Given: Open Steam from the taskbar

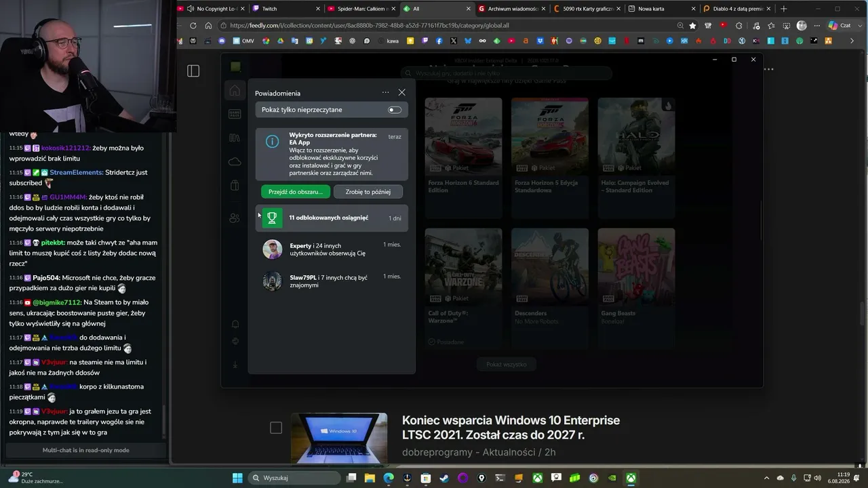Looking at the screenshot, I should (444, 478).
